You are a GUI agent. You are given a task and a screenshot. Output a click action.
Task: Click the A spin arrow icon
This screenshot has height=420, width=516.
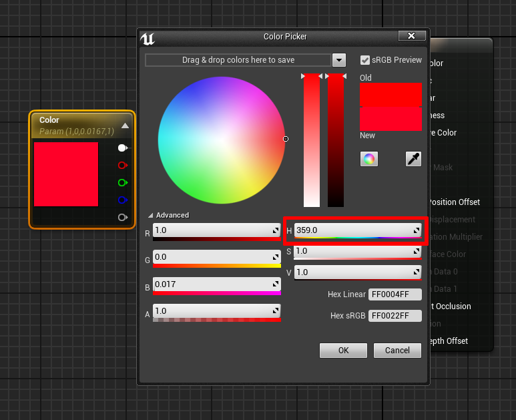[x=276, y=310]
